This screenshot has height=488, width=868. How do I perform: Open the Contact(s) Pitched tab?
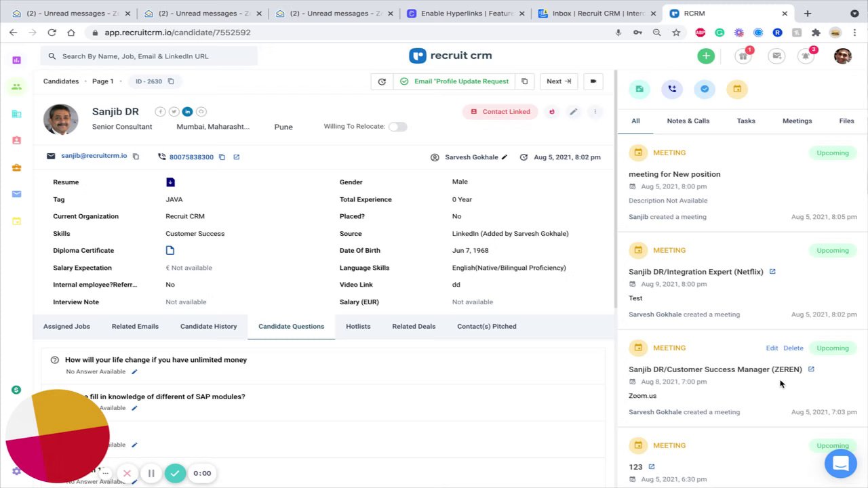tap(487, 326)
